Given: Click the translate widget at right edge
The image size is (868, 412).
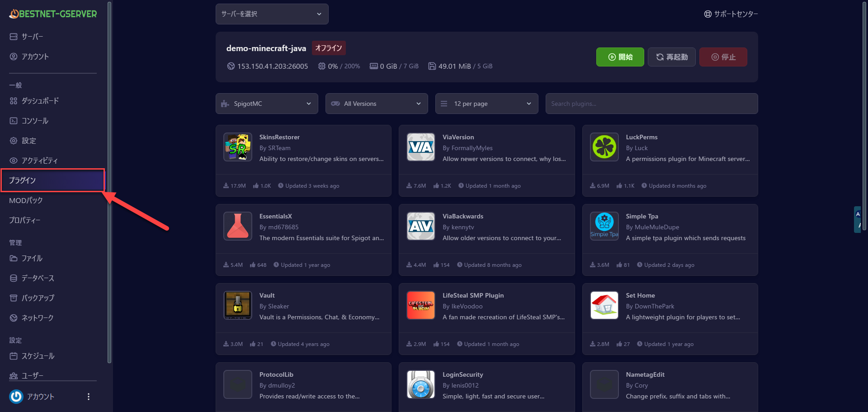Looking at the screenshot, I should click(857, 219).
